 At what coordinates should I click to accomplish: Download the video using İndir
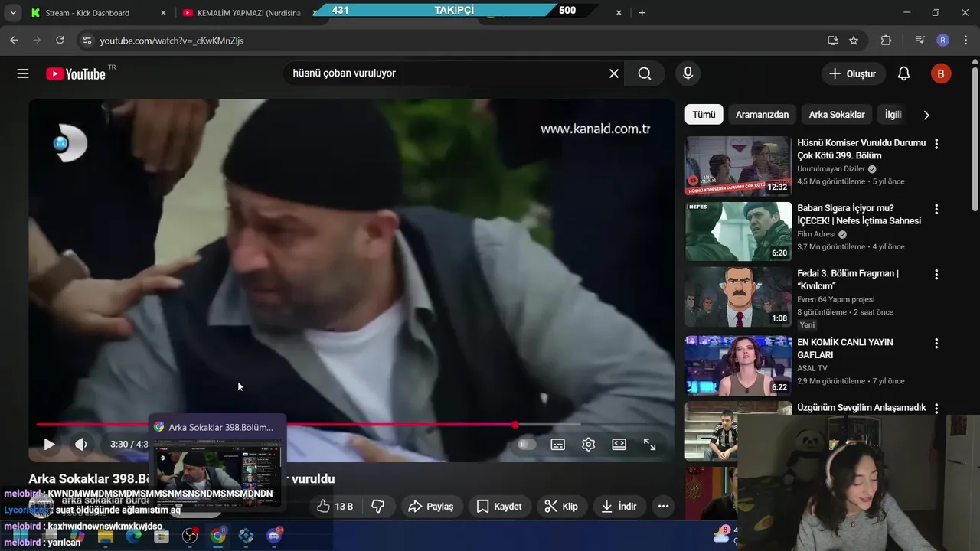point(619,507)
